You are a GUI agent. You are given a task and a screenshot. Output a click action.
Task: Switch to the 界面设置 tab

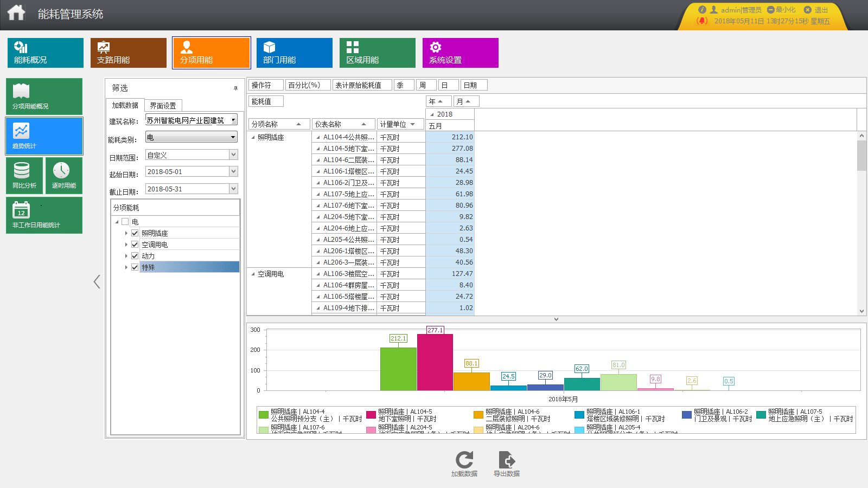pyautogui.click(x=163, y=106)
